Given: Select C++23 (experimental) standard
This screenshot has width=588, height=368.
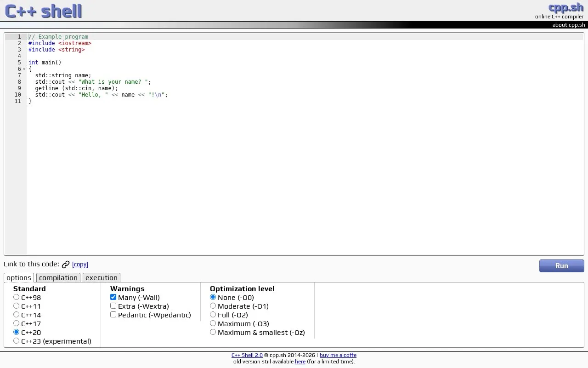Looking at the screenshot, I should pyautogui.click(x=17, y=341).
